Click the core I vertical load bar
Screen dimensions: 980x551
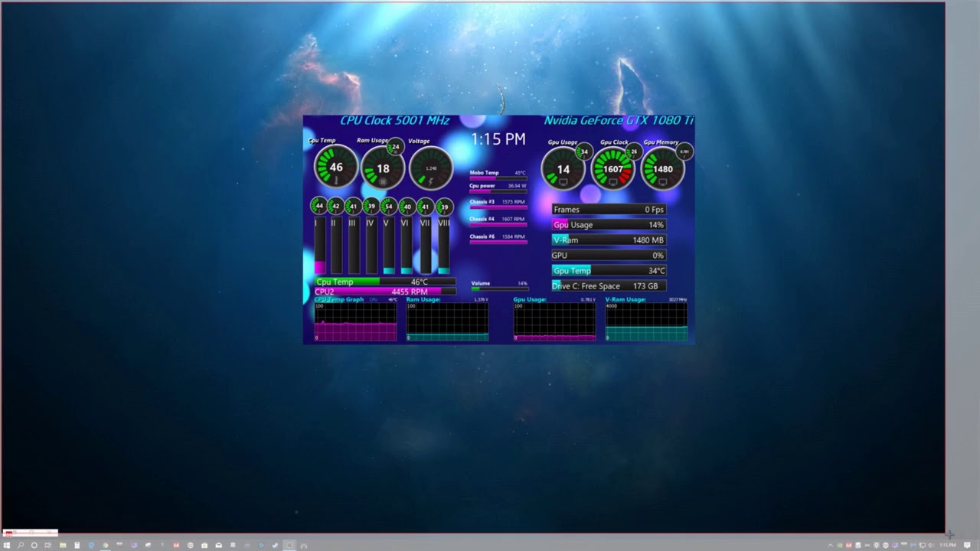click(x=319, y=246)
